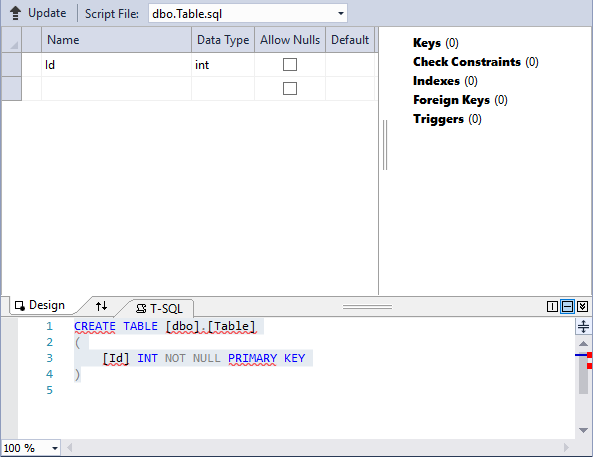Check Allow Nulls in the empty row
Image resolution: width=593 pixels, height=457 pixels.
pyautogui.click(x=290, y=89)
